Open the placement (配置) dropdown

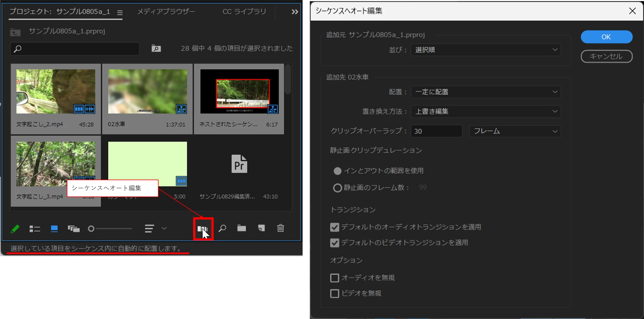click(x=486, y=92)
